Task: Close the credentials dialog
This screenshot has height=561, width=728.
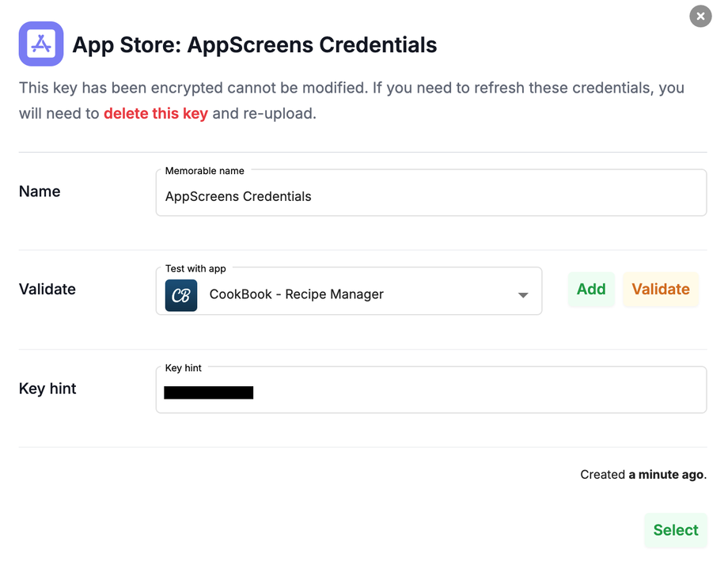Action: click(700, 16)
